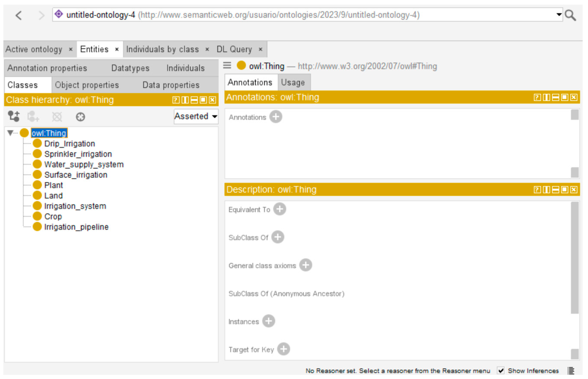Open the Usage tab
The width and height of the screenshot is (588, 379).
[x=293, y=82]
